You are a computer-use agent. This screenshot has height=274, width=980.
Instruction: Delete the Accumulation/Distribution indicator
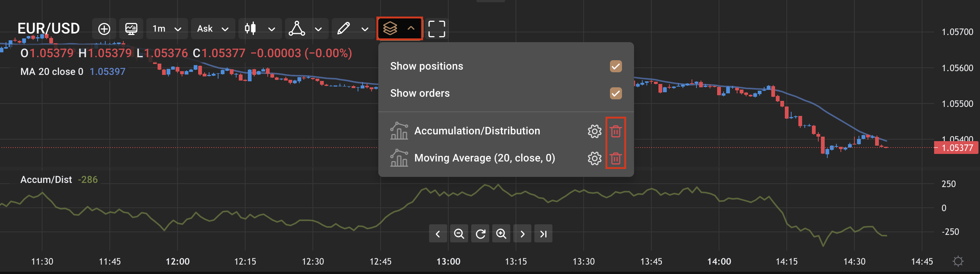click(x=616, y=131)
